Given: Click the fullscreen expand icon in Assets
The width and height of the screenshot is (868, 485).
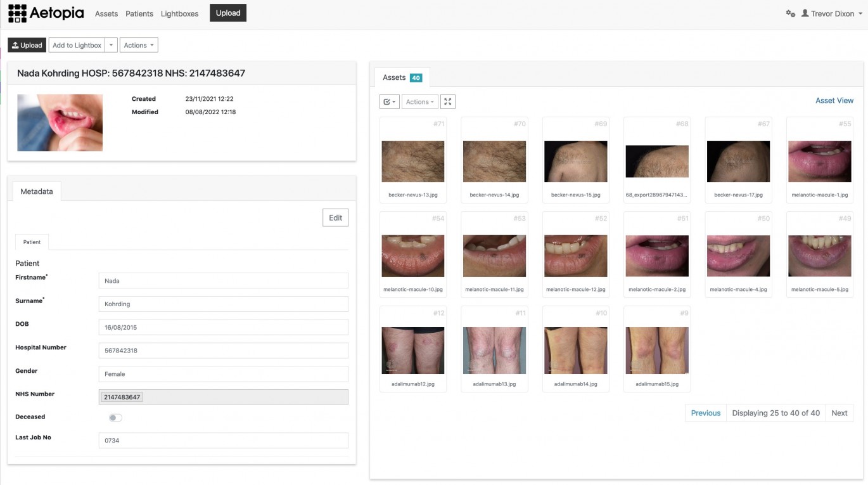Looking at the screenshot, I should click(447, 101).
